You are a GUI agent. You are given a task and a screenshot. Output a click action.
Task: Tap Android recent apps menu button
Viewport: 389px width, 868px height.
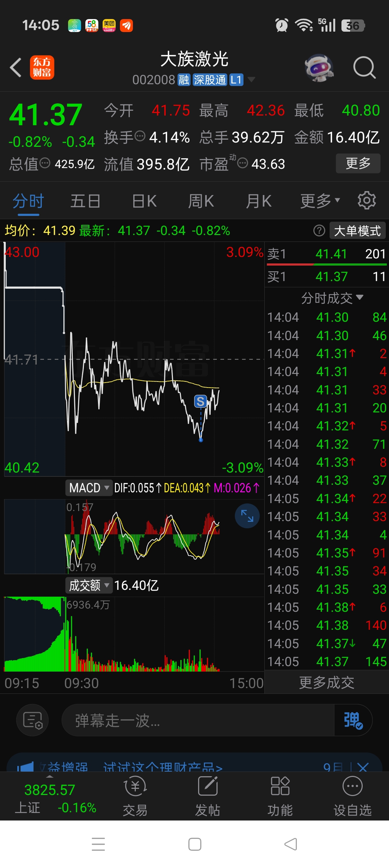click(x=98, y=844)
